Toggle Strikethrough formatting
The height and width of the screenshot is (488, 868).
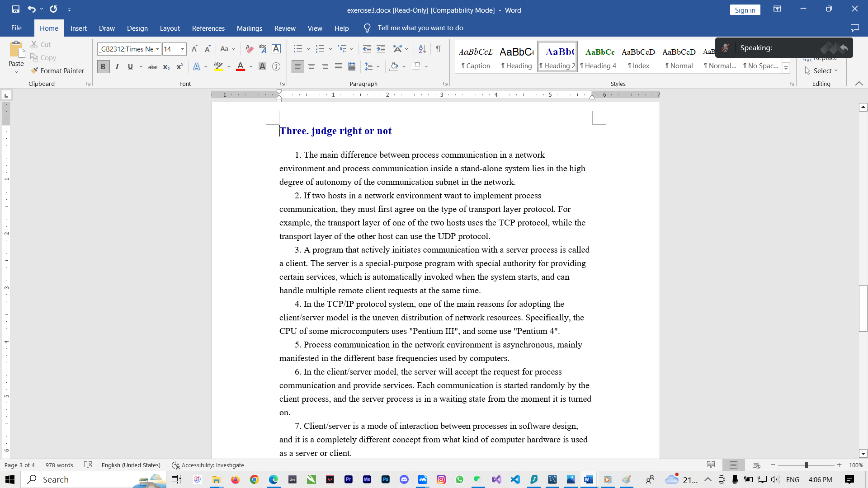point(153,66)
